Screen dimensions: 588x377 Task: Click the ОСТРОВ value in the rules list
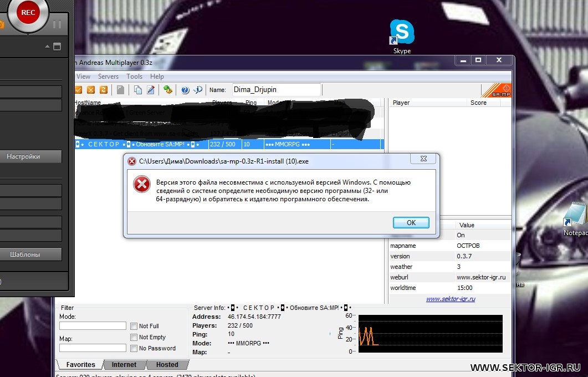pos(468,246)
